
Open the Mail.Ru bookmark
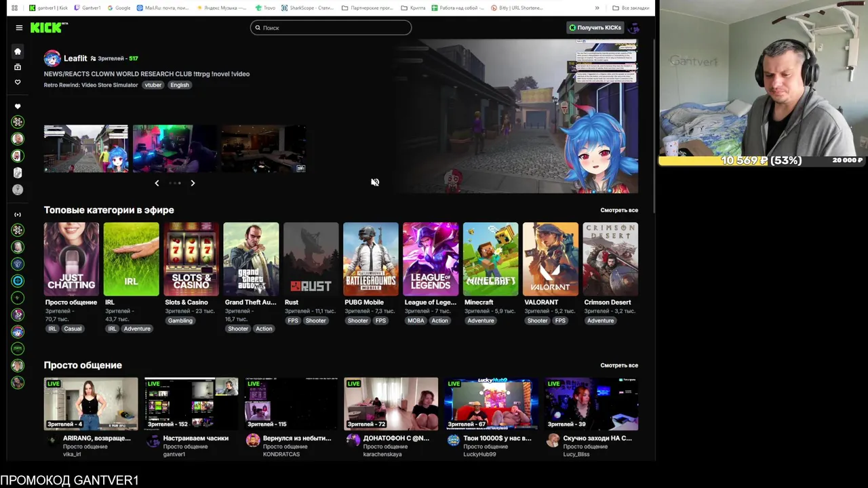click(x=163, y=8)
